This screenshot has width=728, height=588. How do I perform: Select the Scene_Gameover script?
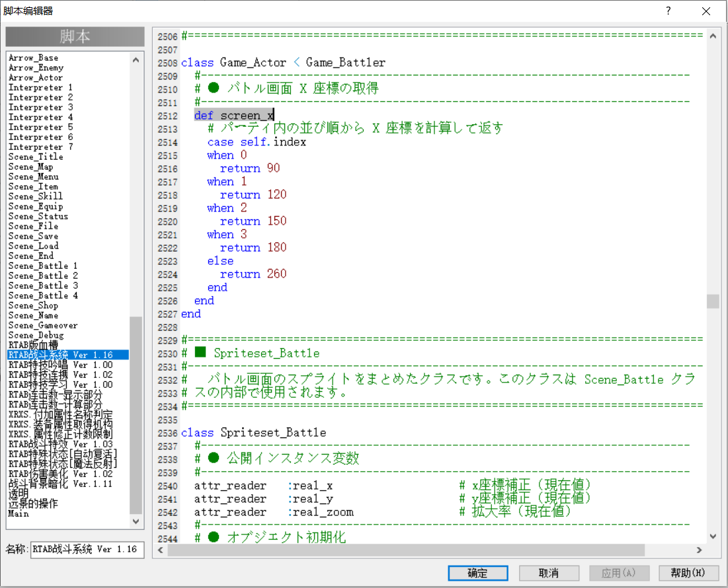tap(68, 326)
